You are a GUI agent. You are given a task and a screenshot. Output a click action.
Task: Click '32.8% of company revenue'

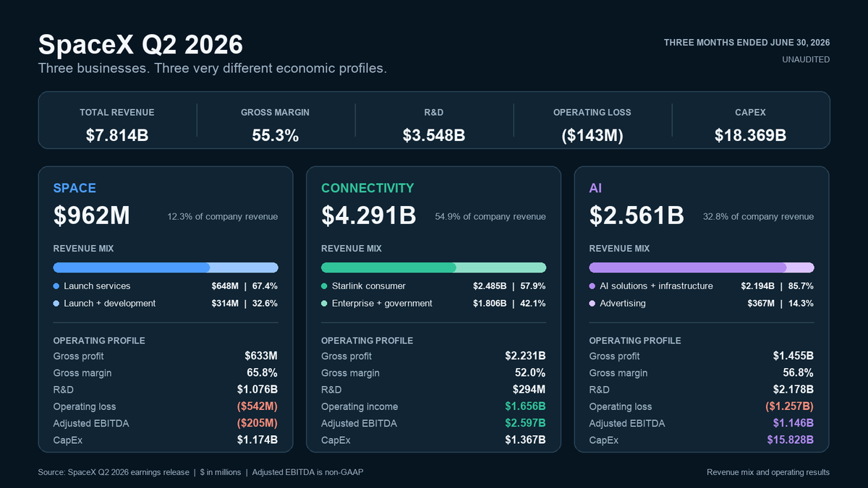(758, 217)
